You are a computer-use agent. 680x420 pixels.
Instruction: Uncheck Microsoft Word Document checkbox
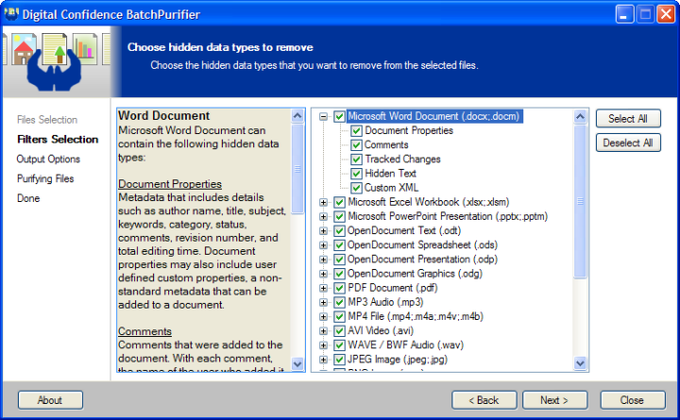click(x=339, y=116)
